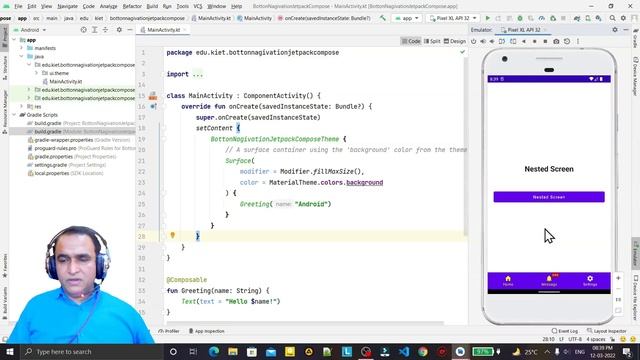Screen dimensions: 640x360
Task: Expand the manifests folder
Action: tap(22, 48)
